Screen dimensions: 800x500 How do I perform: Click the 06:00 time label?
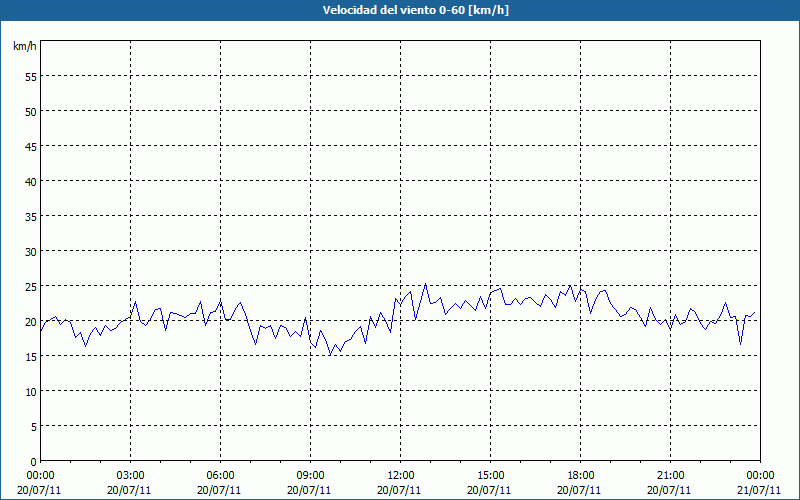pyautogui.click(x=220, y=476)
